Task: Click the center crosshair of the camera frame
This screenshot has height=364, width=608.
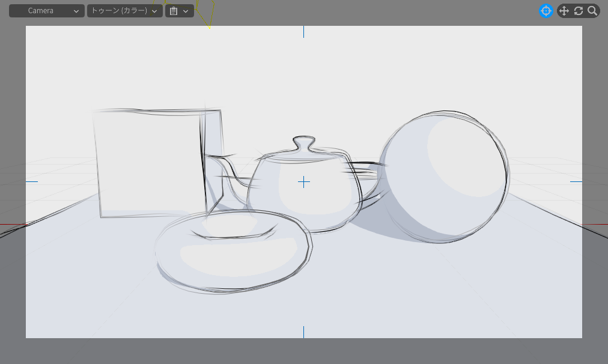Action: (304, 182)
